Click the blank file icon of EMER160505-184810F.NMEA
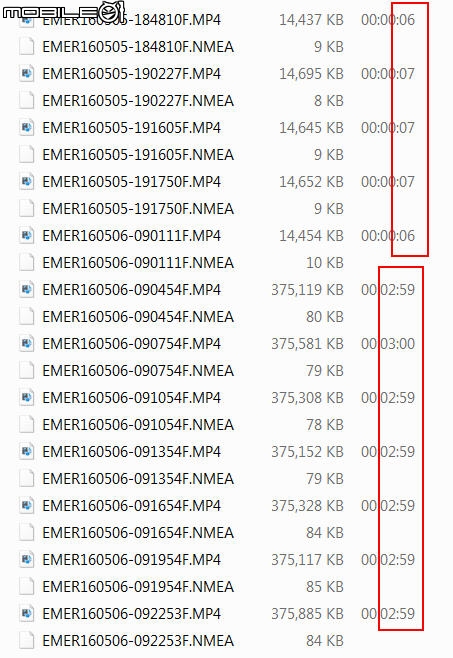453x658 pixels. 27,47
